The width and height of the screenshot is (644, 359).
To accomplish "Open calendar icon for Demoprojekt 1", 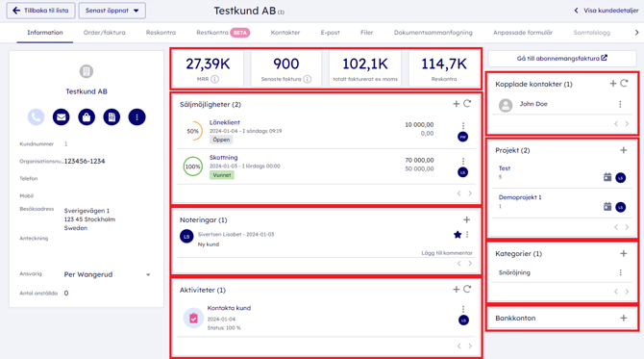I will tap(607, 207).
